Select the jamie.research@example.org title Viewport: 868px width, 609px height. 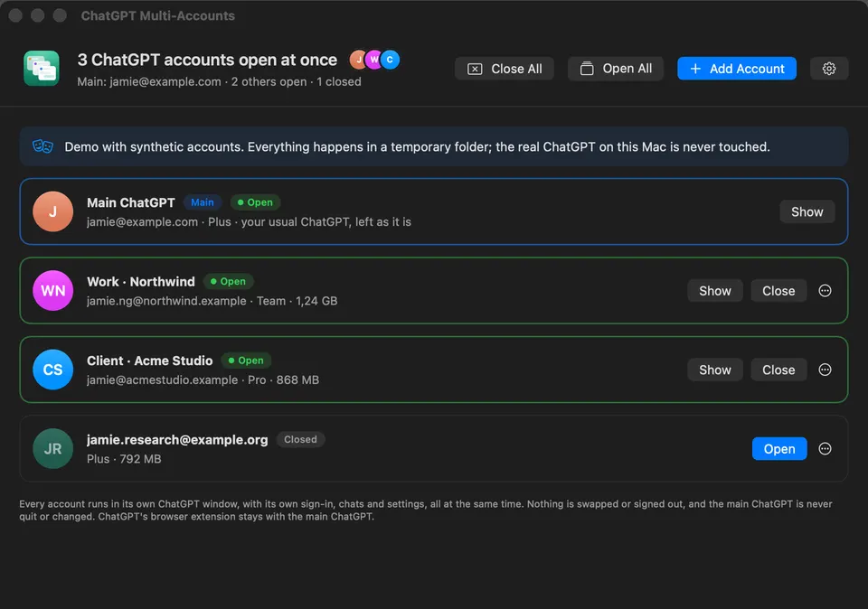[x=177, y=440]
